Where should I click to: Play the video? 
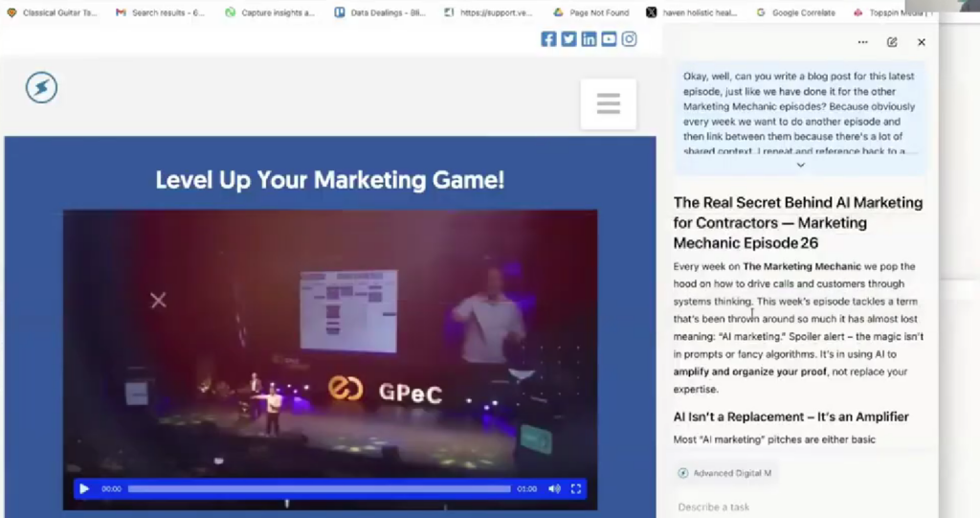tap(84, 489)
